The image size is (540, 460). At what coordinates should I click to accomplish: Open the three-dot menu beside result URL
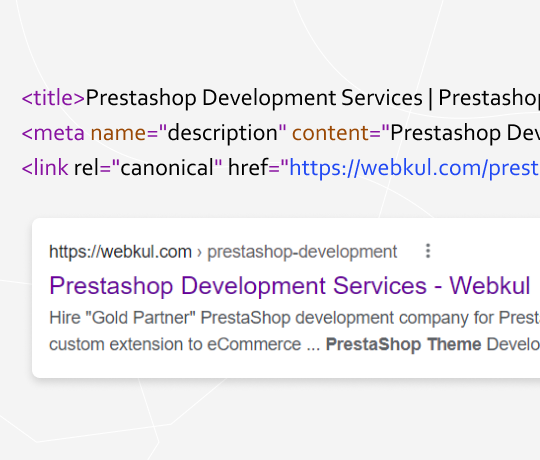[428, 251]
